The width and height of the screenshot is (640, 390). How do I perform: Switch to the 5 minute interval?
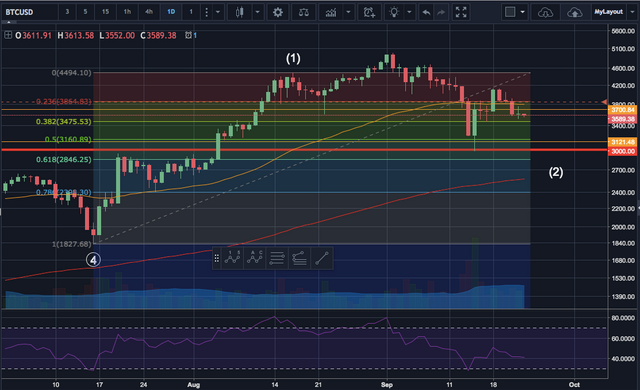[85, 12]
